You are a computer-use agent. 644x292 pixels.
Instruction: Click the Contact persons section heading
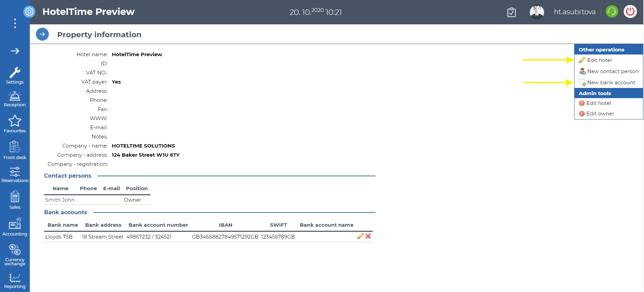pyautogui.click(x=68, y=176)
